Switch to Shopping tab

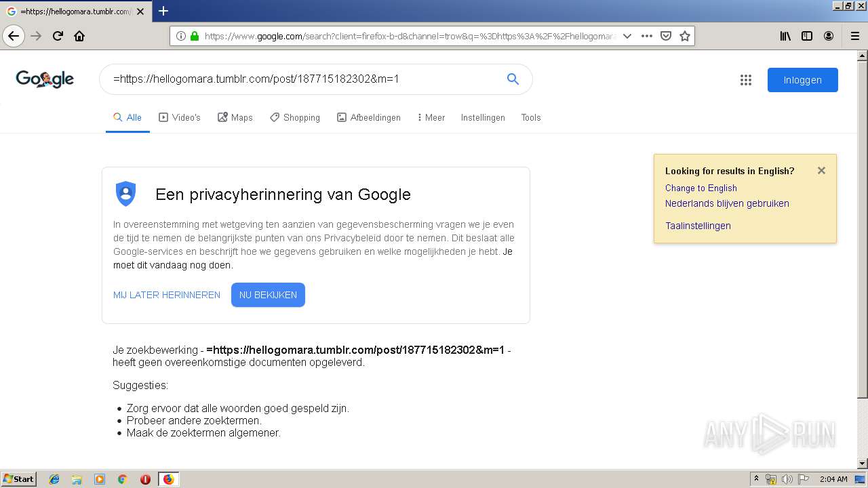[295, 117]
